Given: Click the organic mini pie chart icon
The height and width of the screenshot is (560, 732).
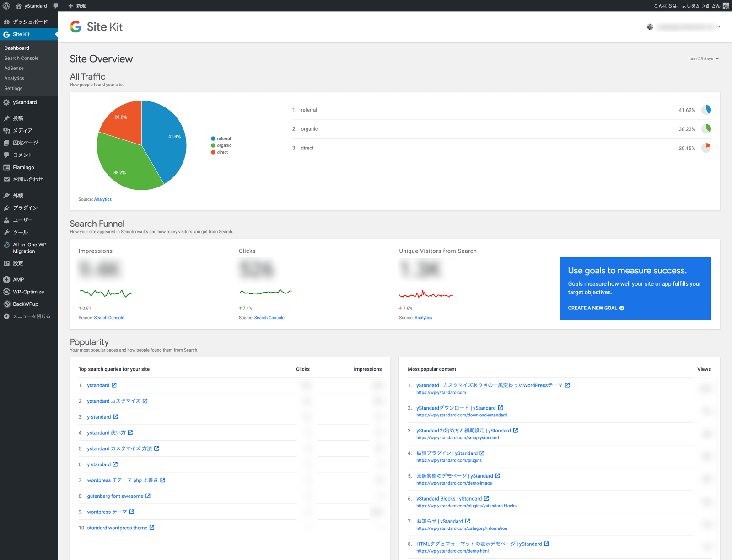Looking at the screenshot, I should (706, 129).
